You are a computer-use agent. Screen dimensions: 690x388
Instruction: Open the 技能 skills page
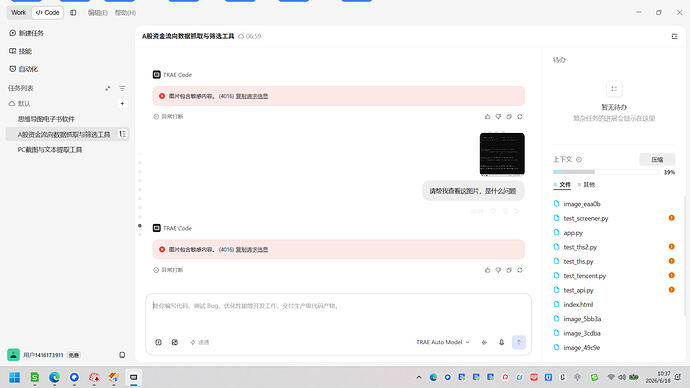point(20,51)
